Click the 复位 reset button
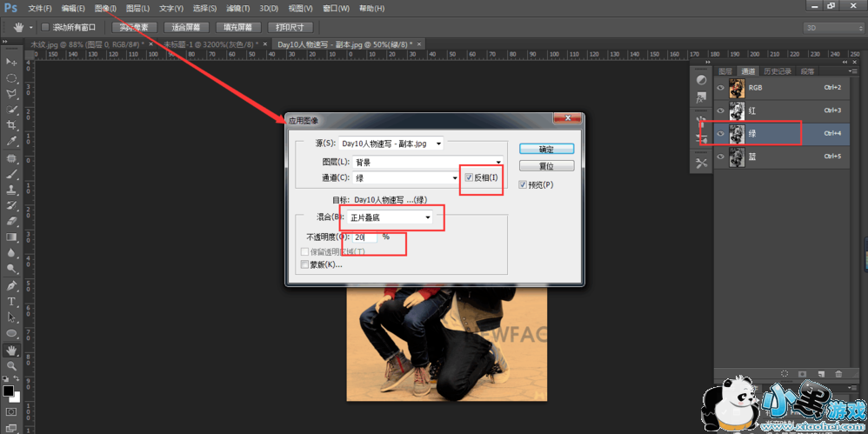Viewport: 868px width, 434px height. 546,165
